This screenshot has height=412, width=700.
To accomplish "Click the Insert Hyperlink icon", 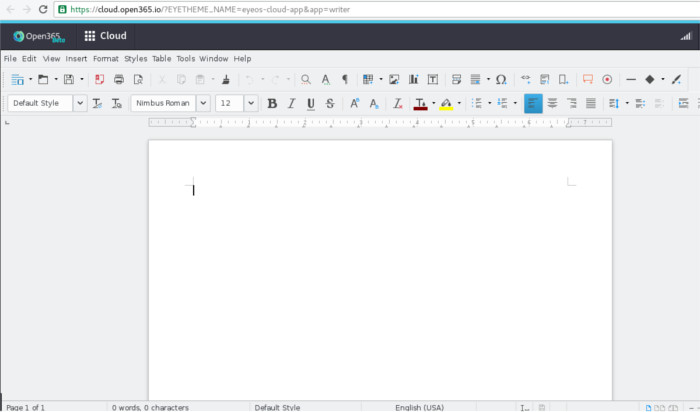I will pos(525,79).
